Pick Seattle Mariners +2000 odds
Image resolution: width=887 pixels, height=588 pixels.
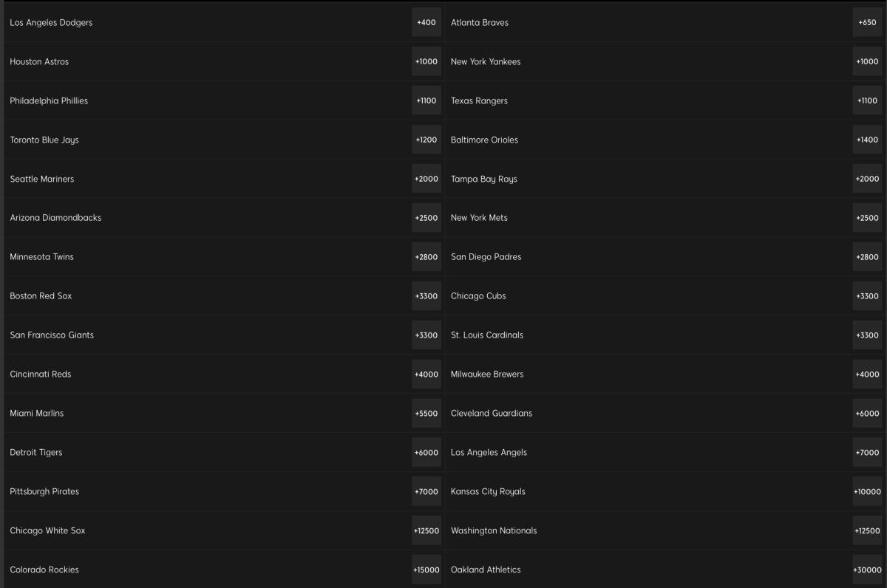click(426, 180)
